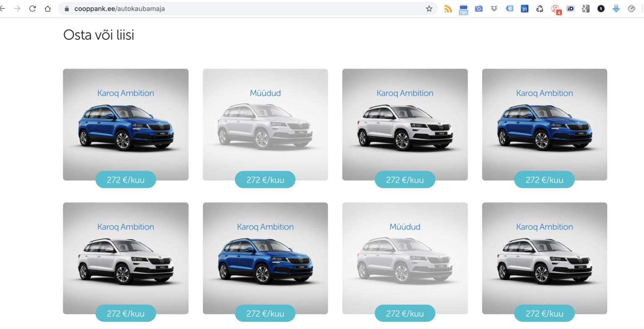Open the Google Calendar extension icon
644x329 pixels.
(525, 9)
